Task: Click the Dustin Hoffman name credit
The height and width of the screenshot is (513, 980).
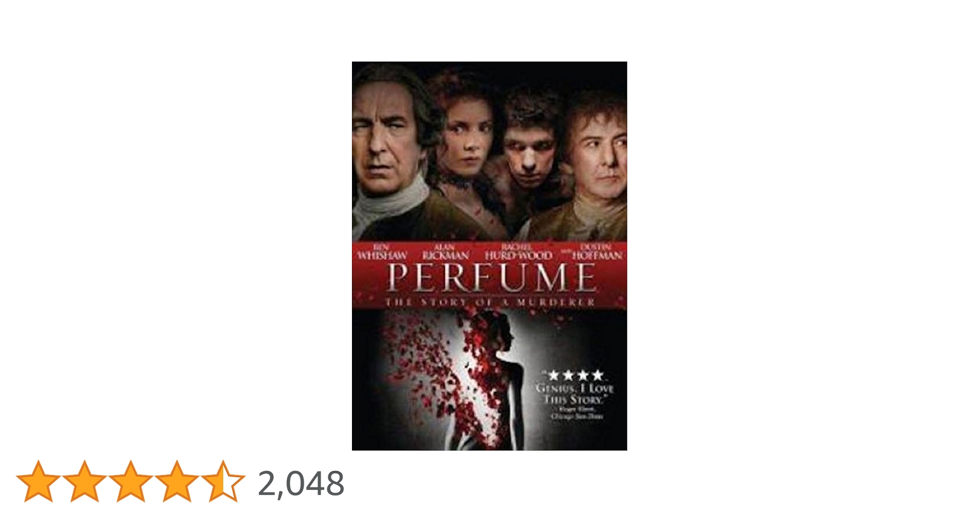Action: pyautogui.click(x=597, y=251)
